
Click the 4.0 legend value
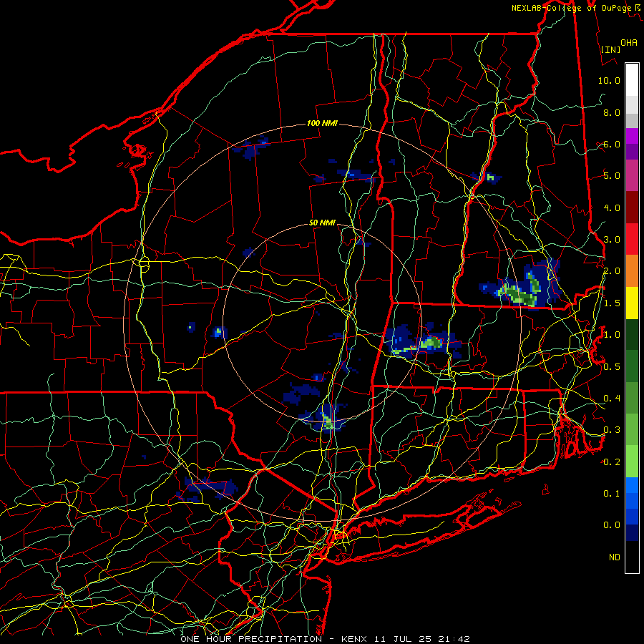pos(612,208)
